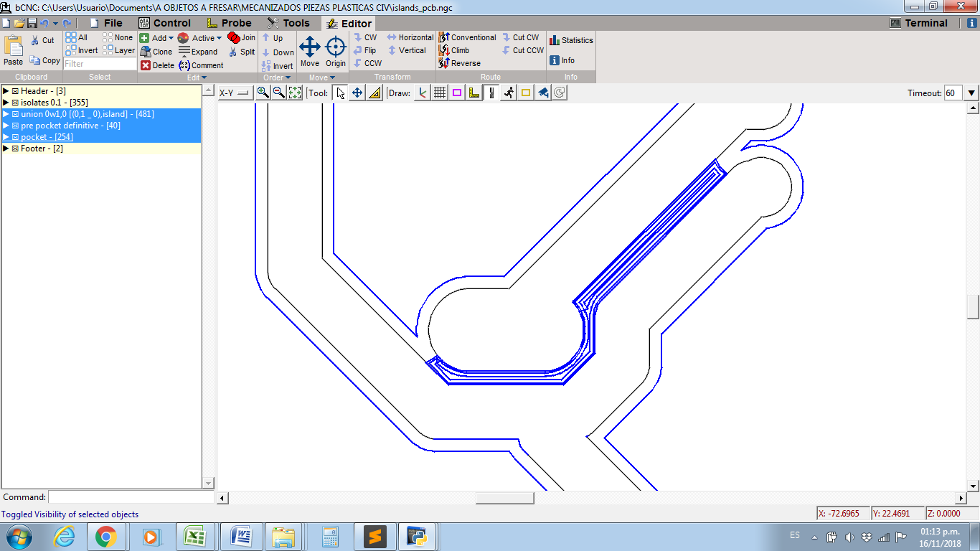Move selected blocks Up in order
Screen dimensions: 980x551
tap(272, 38)
